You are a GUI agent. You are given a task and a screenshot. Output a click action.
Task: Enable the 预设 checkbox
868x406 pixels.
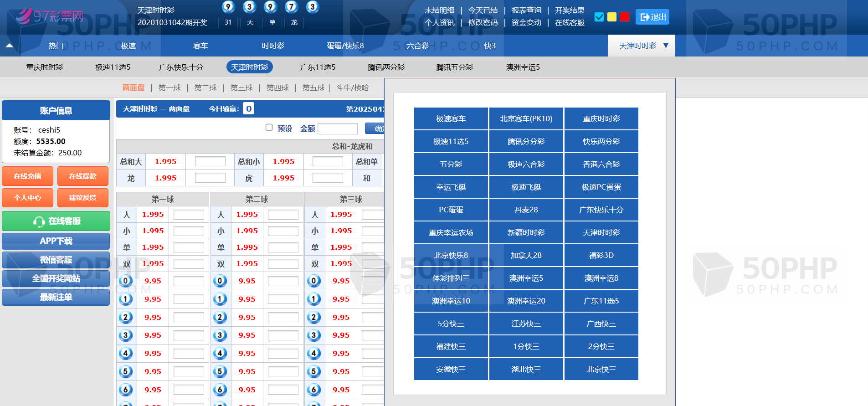click(269, 128)
